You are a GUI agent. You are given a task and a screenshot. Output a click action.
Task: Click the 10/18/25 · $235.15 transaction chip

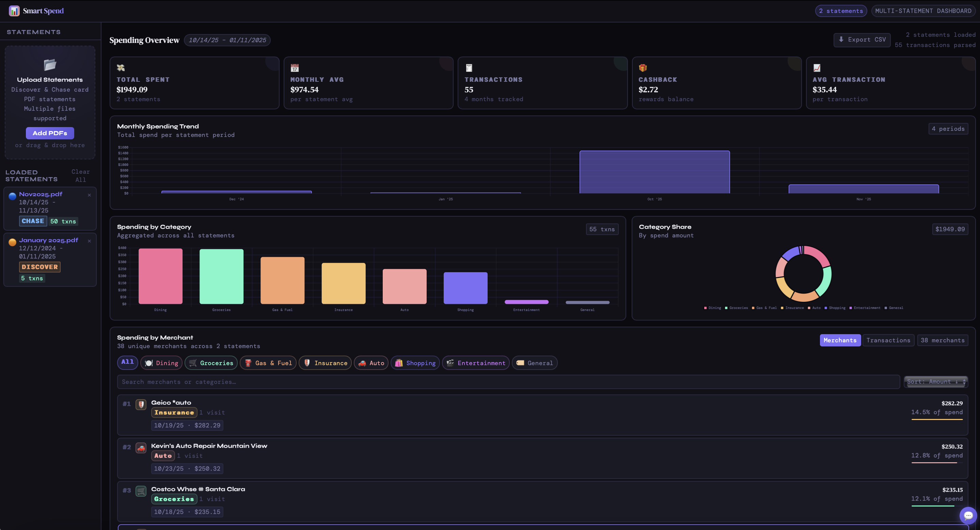[x=187, y=512]
